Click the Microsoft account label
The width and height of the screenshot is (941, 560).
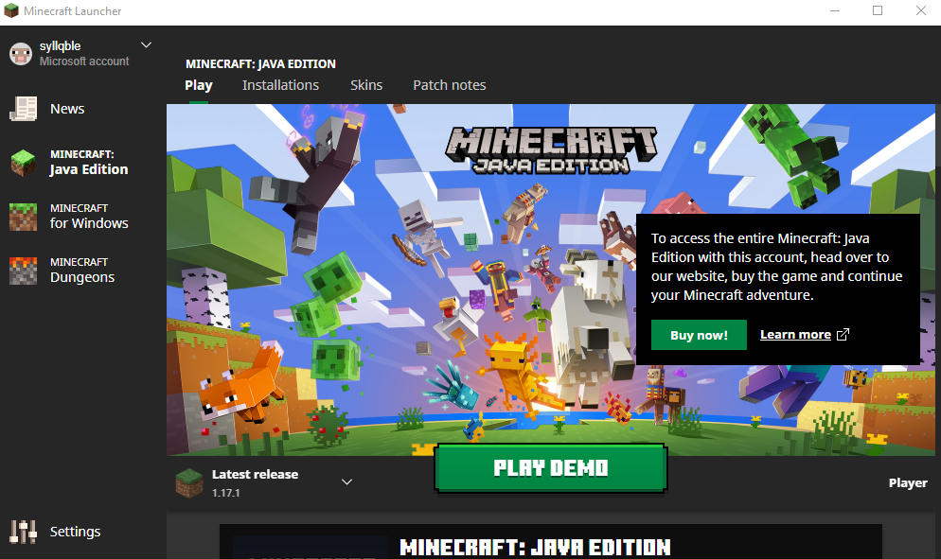tap(84, 61)
